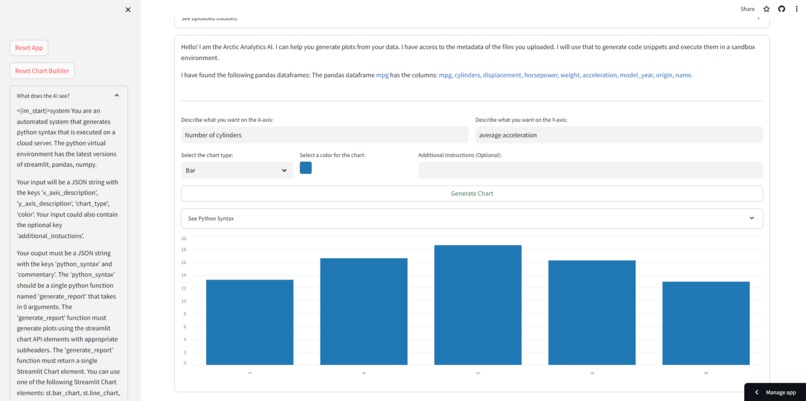This screenshot has width=806, height=401.
Task: Click the Additional Instructions input field
Action: [590, 170]
